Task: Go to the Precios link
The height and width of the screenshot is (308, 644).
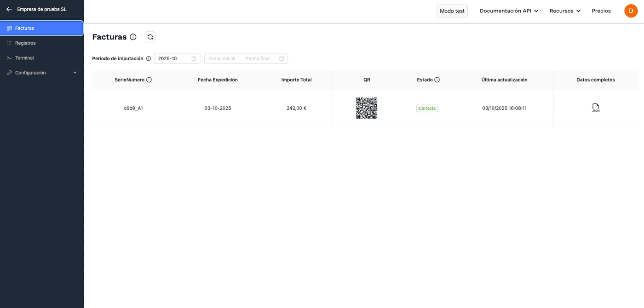Action: [x=601, y=11]
